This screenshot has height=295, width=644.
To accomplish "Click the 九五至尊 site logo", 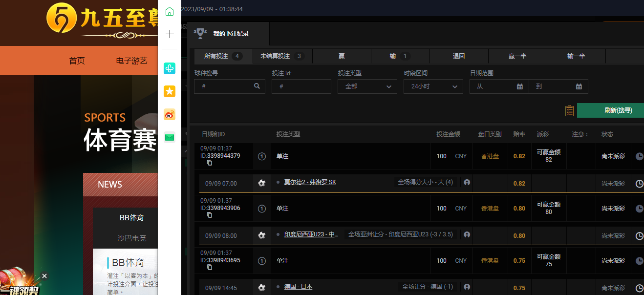I will [x=103, y=21].
